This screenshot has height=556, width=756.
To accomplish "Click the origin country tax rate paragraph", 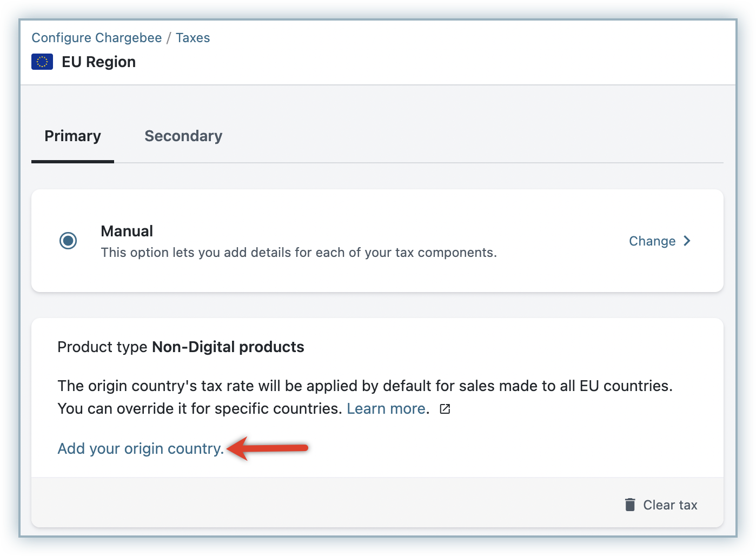I will coord(364,386).
